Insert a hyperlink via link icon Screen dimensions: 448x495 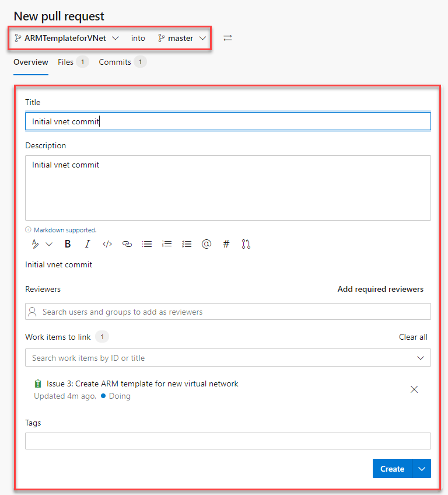tap(127, 244)
